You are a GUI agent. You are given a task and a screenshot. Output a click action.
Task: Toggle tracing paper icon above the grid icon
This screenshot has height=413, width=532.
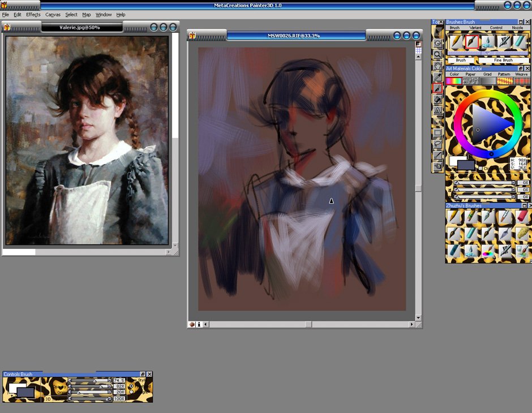tap(418, 44)
